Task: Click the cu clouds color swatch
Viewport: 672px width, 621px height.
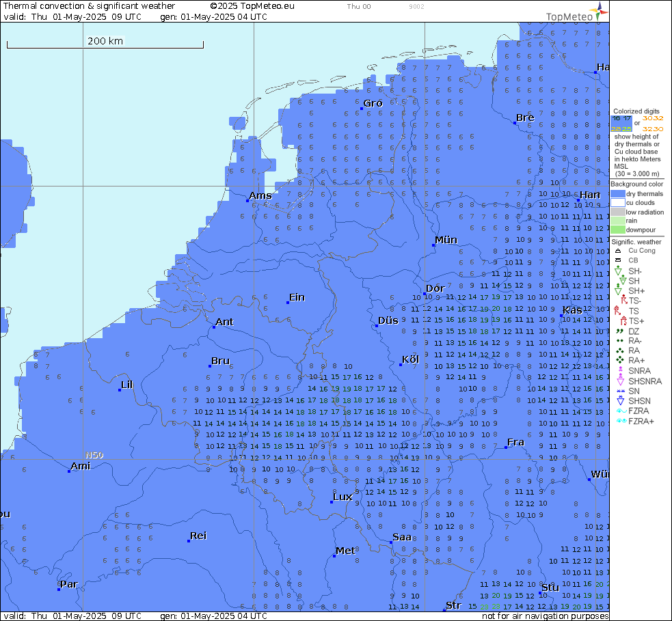Action: pyautogui.click(x=617, y=203)
